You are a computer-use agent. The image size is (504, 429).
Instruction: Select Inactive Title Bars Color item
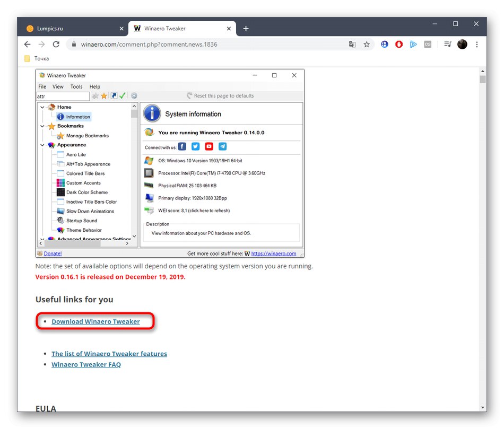click(x=87, y=202)
